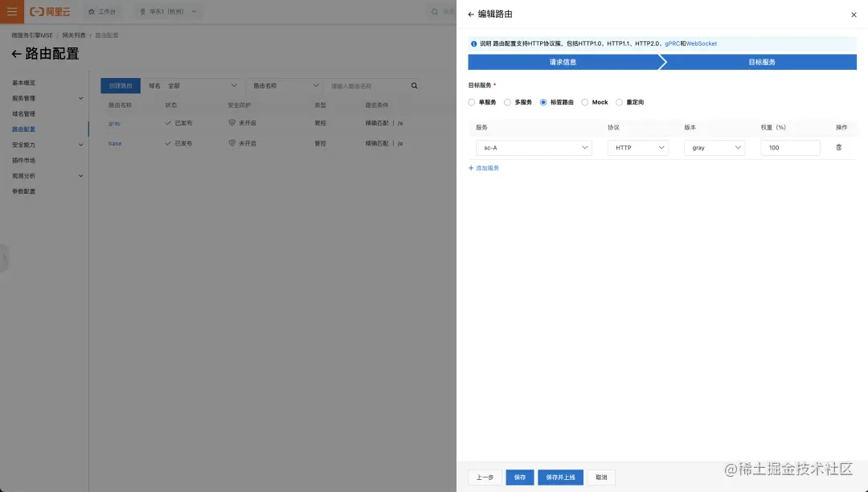Screen dimensions: 868x492
Task: Click the 上一步 button
Action: 485,477
